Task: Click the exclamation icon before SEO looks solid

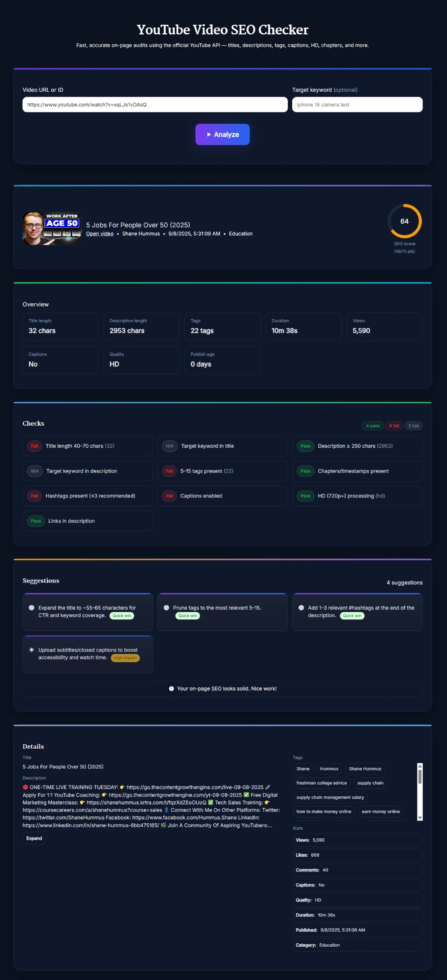Action: click(171, 689)
